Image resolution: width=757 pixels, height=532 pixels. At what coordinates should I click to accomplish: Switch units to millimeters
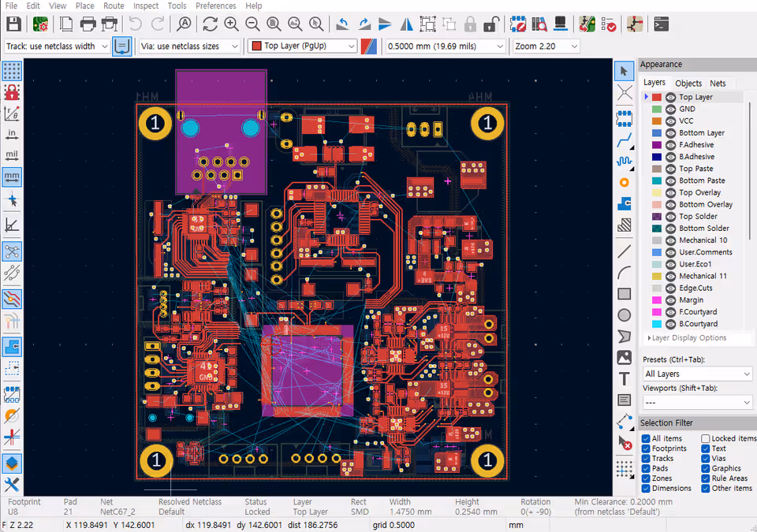tap(12, 177)
